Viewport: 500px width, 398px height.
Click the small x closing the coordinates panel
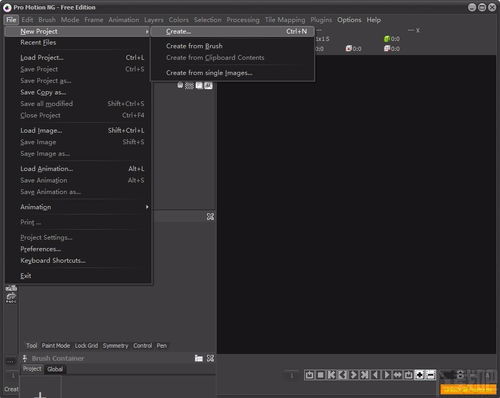[418, 30]
